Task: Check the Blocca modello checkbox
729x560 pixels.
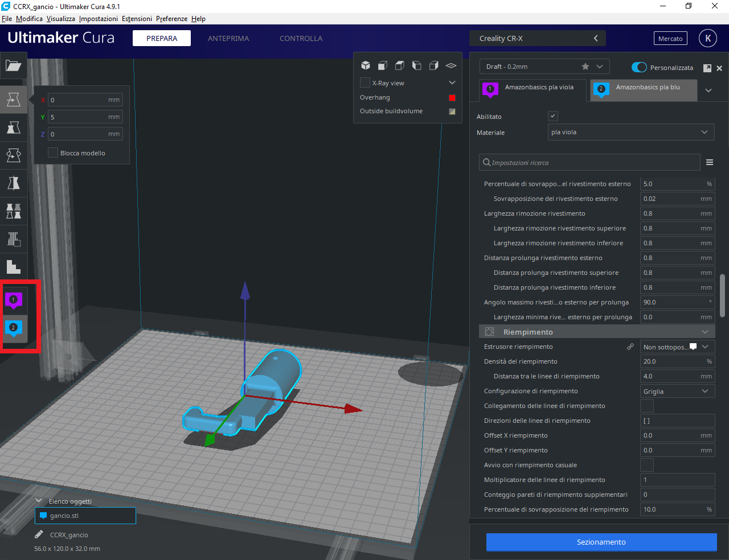Action: [x=53, y=153]
